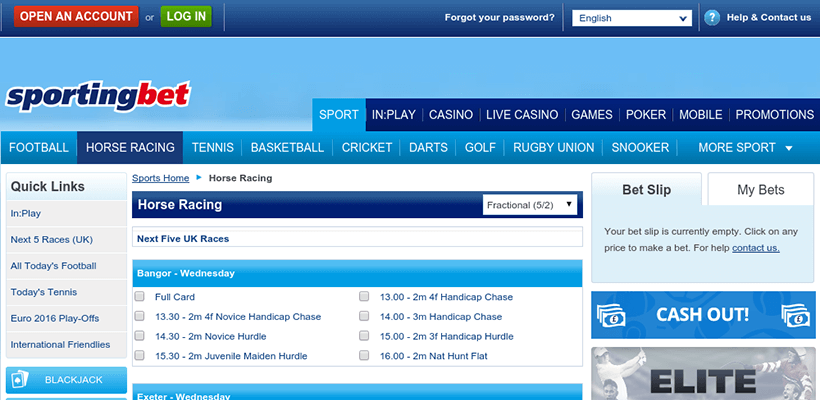Open the Promotions tab

pos(775,115)
